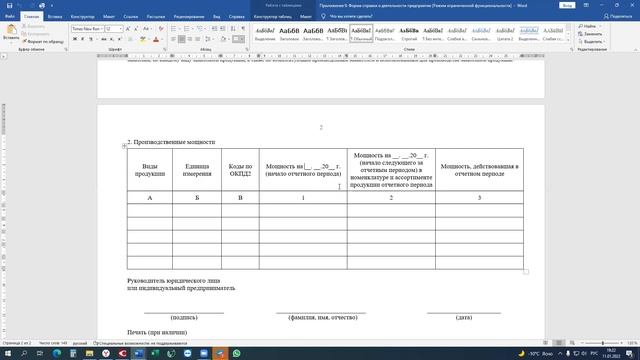Toggle show paragraph marks (¶)
Screen dimensions: 640x360
coord(243,29)
